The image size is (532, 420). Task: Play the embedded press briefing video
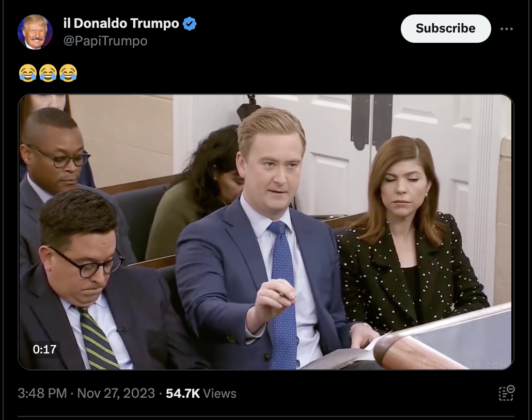point(265,232)
